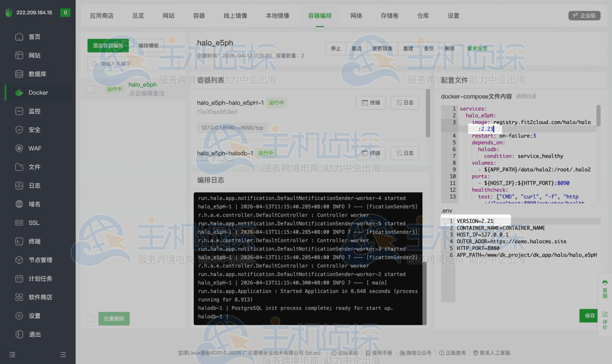Viewport: 612px width, 364px height.
Task: Open 计划任务 in the sidebar
Action: [40, 279]
